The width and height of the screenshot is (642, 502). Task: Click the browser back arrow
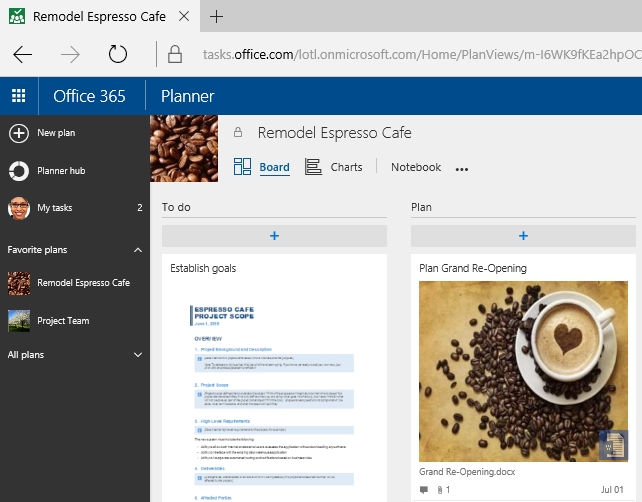coord(23,54)
